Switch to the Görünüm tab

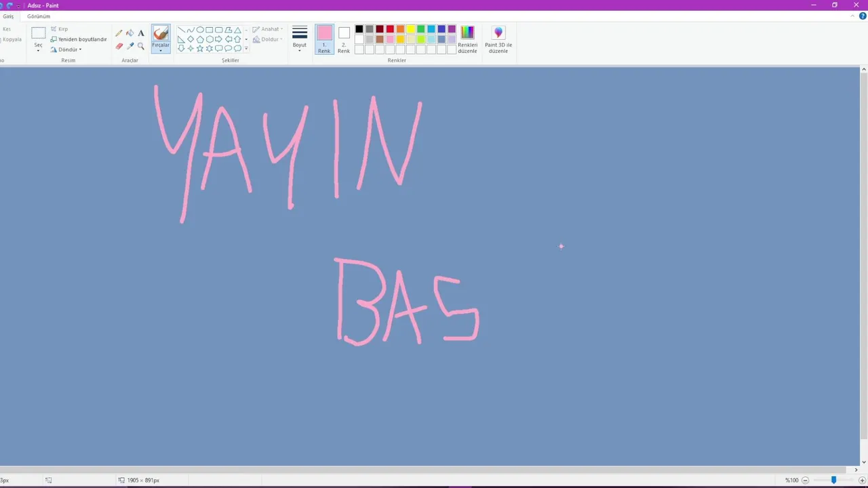tap(39, 16)
